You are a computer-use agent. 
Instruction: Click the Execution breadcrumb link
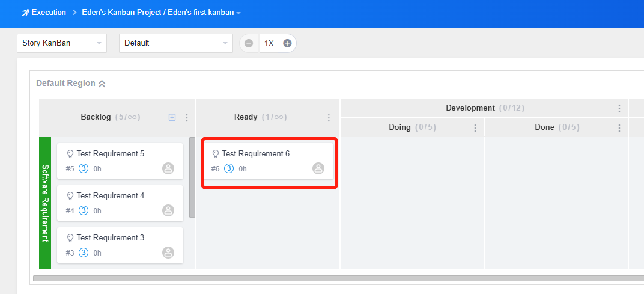(48, 13)
